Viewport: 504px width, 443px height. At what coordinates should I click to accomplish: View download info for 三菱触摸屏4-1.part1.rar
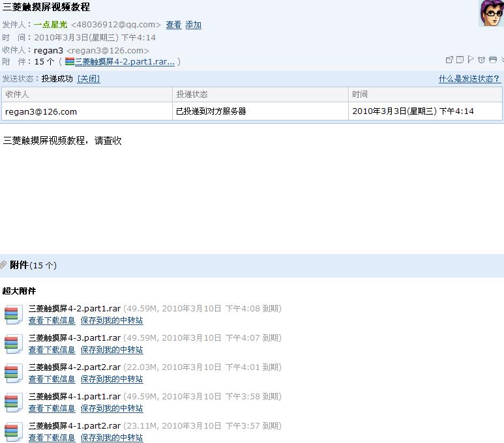pyautogui.click(x=52, y=408)
